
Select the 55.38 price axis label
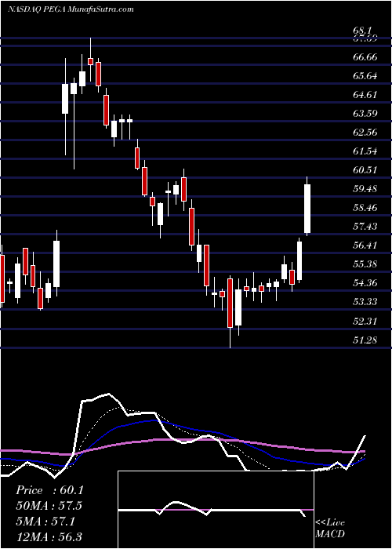coord(365,264)
